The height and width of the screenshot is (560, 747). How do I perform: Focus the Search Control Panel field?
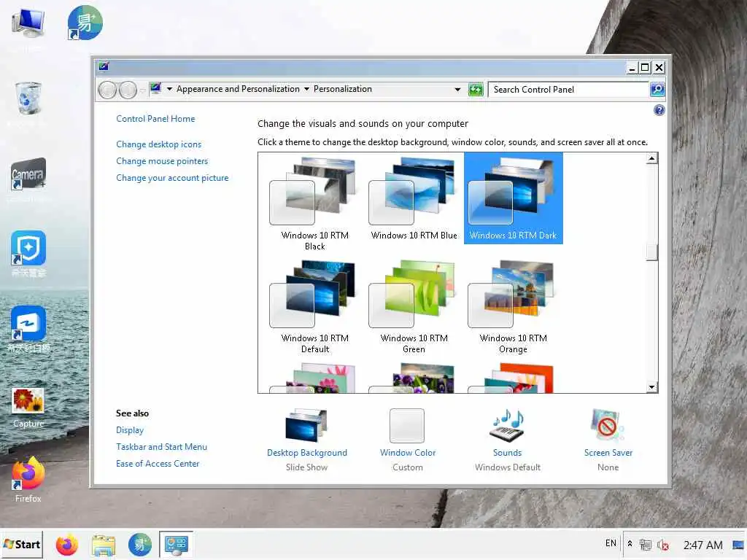[x=568, y=90]
